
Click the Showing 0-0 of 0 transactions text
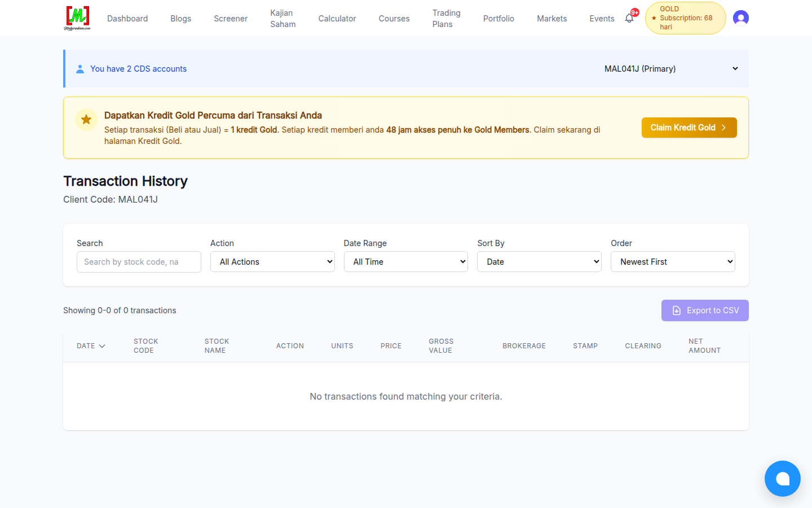coord(120,310)
